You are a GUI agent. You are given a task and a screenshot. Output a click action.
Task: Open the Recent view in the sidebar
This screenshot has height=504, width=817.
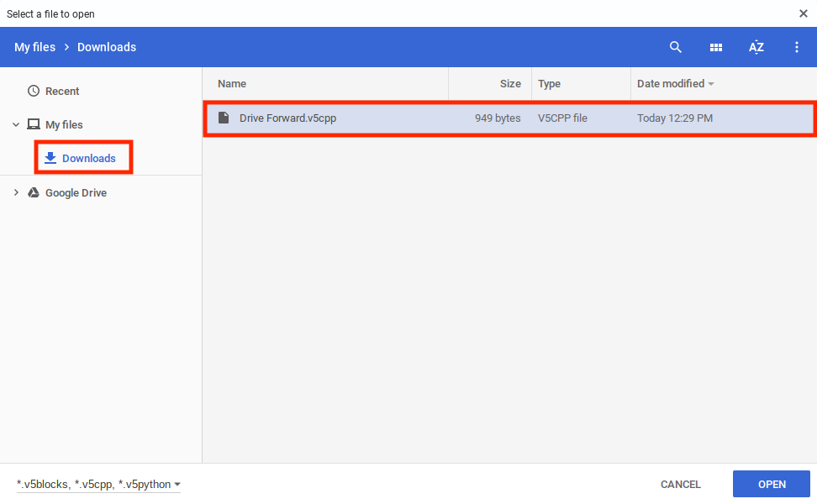pos(63,91)
